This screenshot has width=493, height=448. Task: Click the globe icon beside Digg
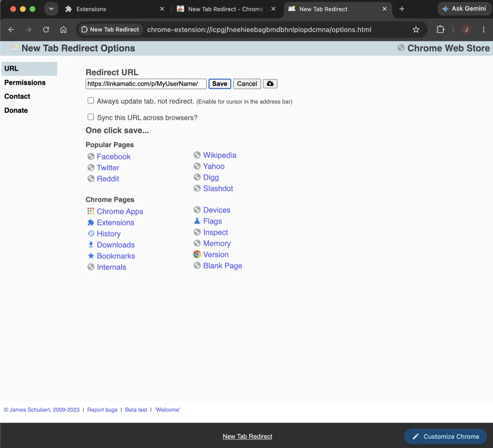click(197, 177)
